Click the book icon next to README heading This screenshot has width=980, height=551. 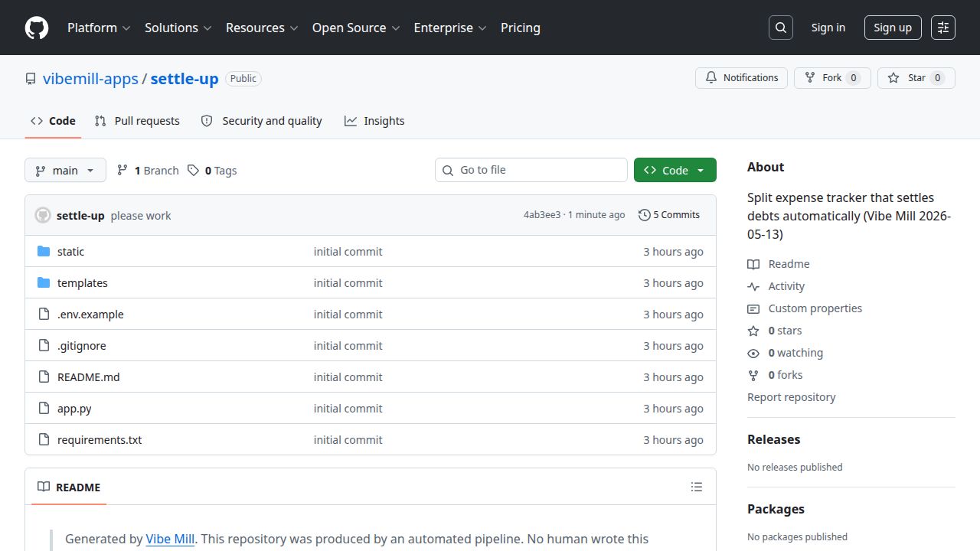coord(44,487)
